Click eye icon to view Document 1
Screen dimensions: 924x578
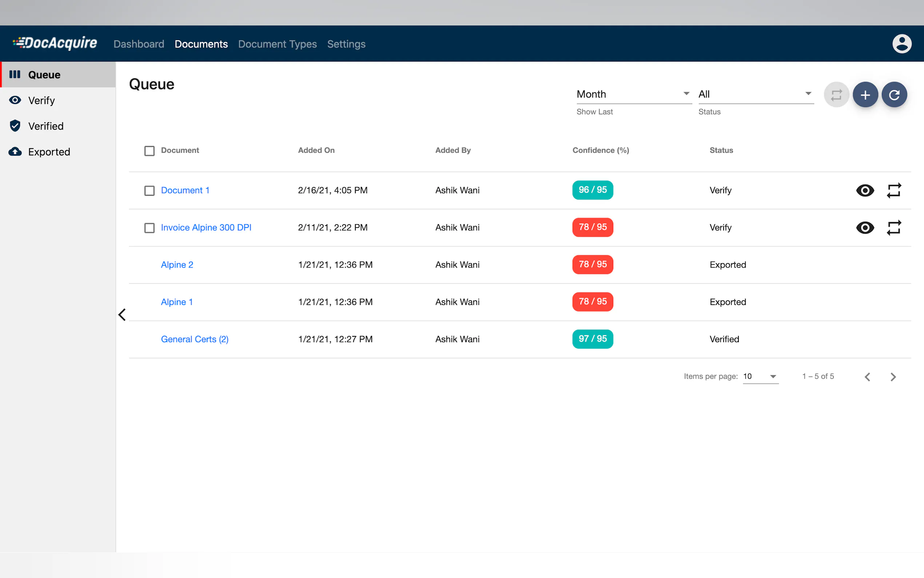click(x=865, y=190)
